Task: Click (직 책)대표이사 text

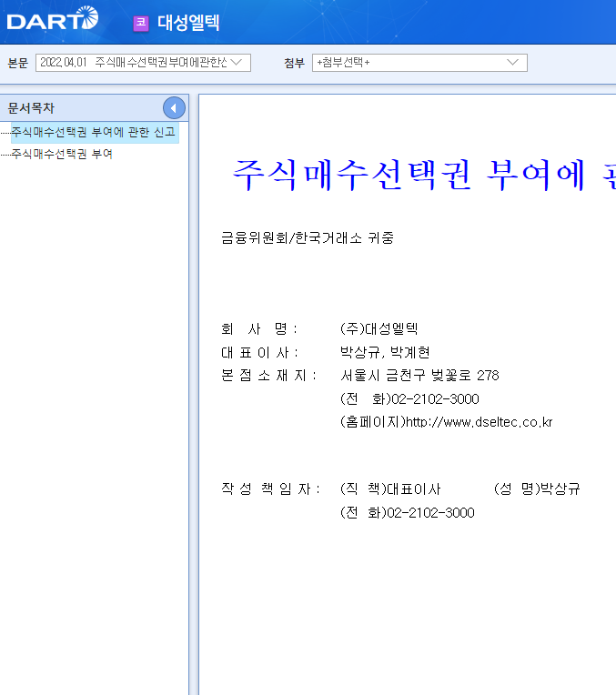Action: pos(390,489)
